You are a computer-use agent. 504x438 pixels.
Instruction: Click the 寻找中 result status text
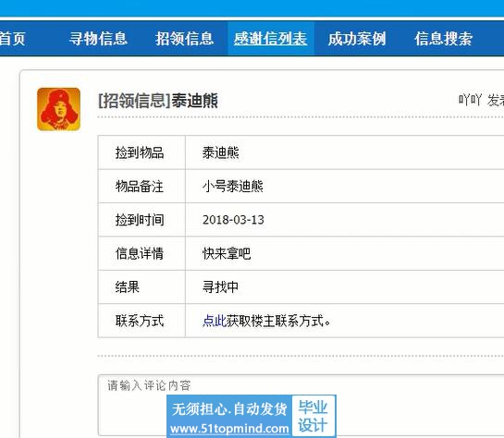tap(220, 287)
